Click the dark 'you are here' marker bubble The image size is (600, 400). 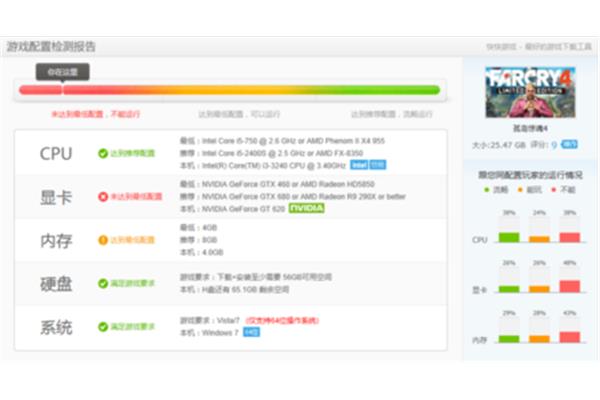click(x=63, y=72)
